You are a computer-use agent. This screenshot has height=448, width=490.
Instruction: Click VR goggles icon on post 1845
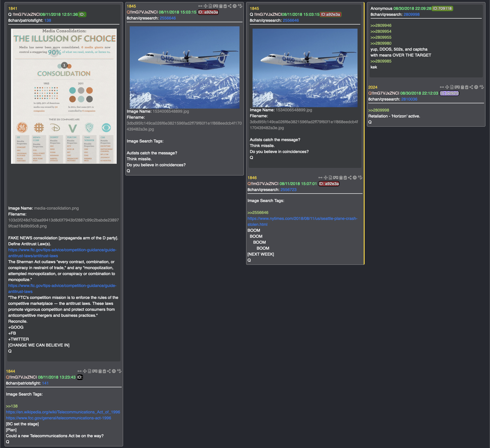(216, 6)
